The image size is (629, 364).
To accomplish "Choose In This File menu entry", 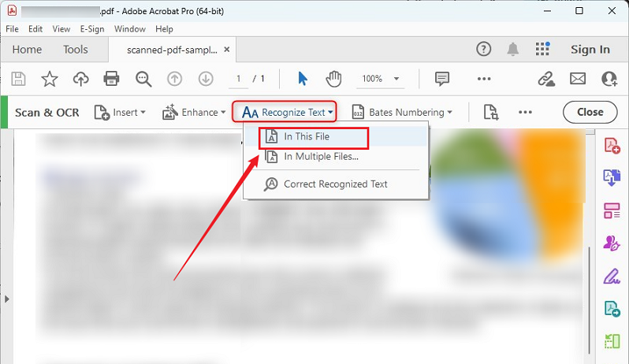I will 336,137.
